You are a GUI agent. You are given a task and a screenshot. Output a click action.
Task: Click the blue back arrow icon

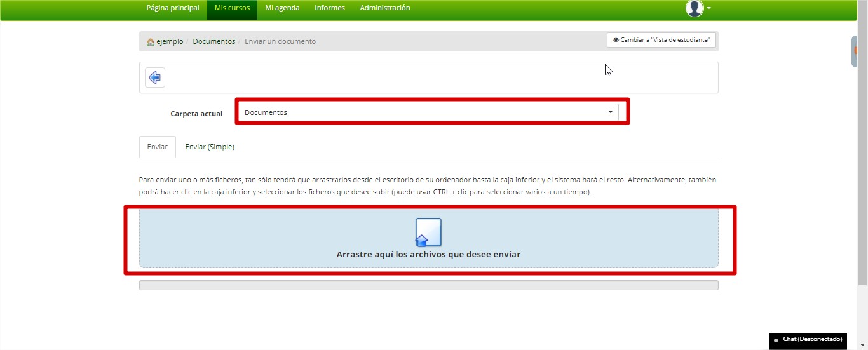coord(154,77)
